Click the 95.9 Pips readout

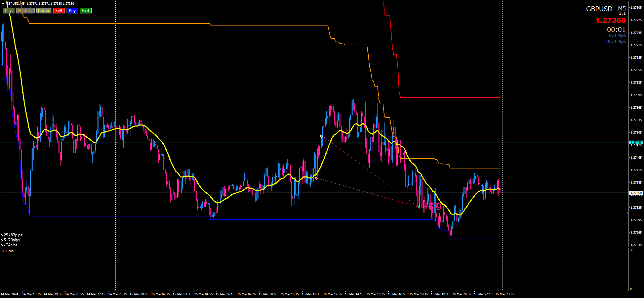point(616,42)
